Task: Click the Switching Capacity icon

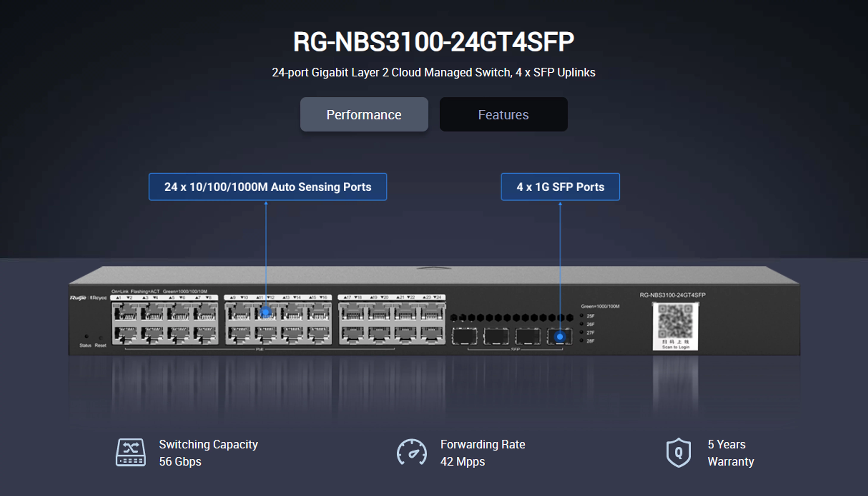Action: tap(131, 452)
